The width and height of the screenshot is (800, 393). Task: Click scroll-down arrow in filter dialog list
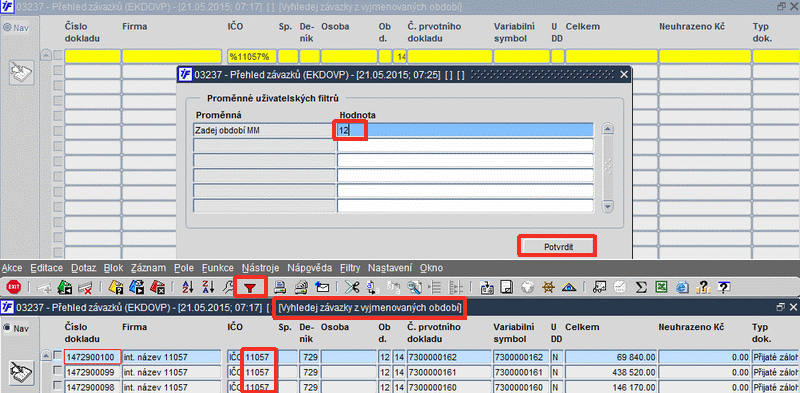607,206
